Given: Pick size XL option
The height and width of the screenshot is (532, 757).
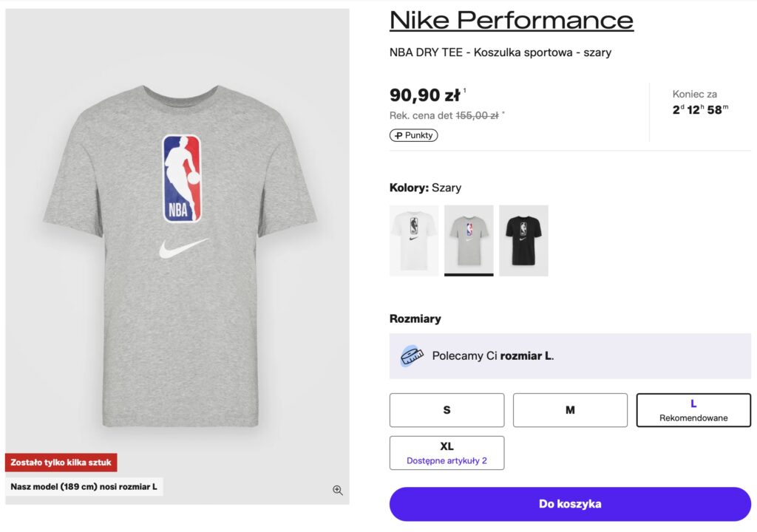Looking at the screenshot, I should click(x=447, y=453).
